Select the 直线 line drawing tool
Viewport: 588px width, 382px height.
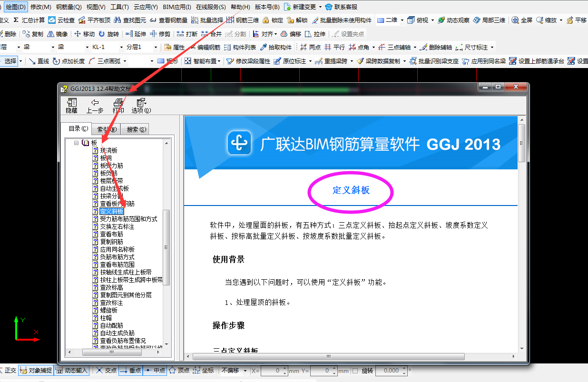[x=39, y=61]
